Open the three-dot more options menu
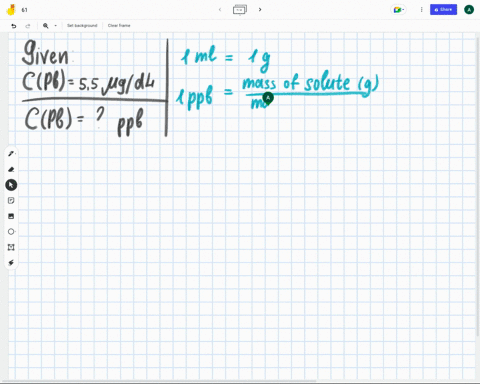 [x=421, y=10]
